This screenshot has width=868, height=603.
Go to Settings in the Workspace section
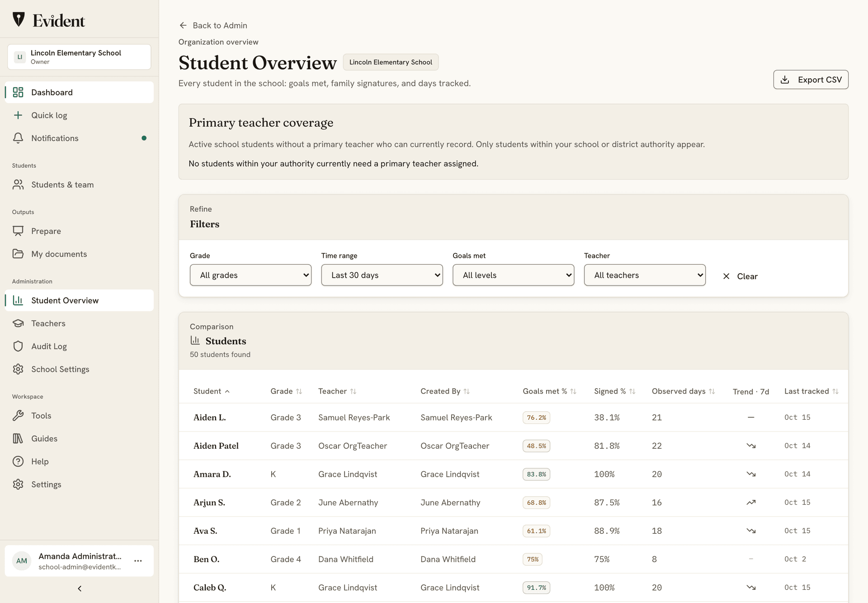[x=79, y=484]
